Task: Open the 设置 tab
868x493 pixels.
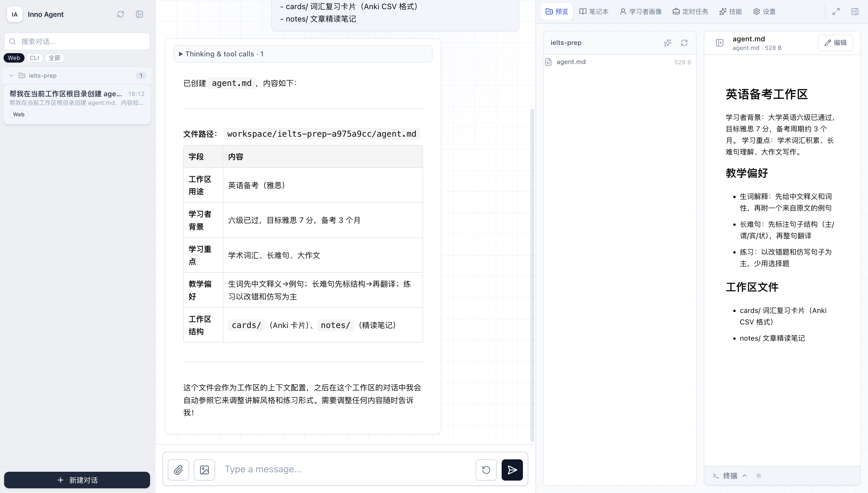Action: (x=764, y=12)
